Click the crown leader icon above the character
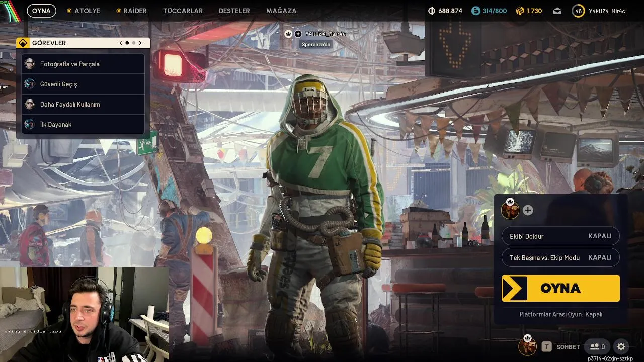644x362 pixels. pos(288,34)
